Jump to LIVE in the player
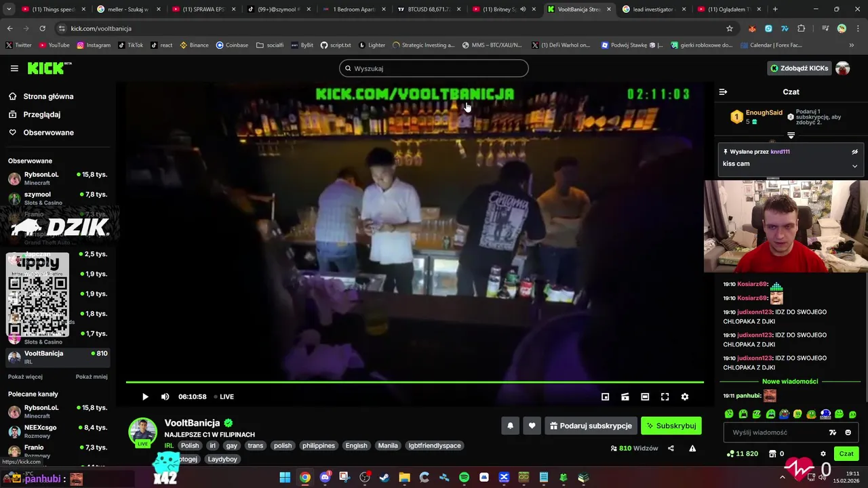868x488 pixels. click(224, 396)
